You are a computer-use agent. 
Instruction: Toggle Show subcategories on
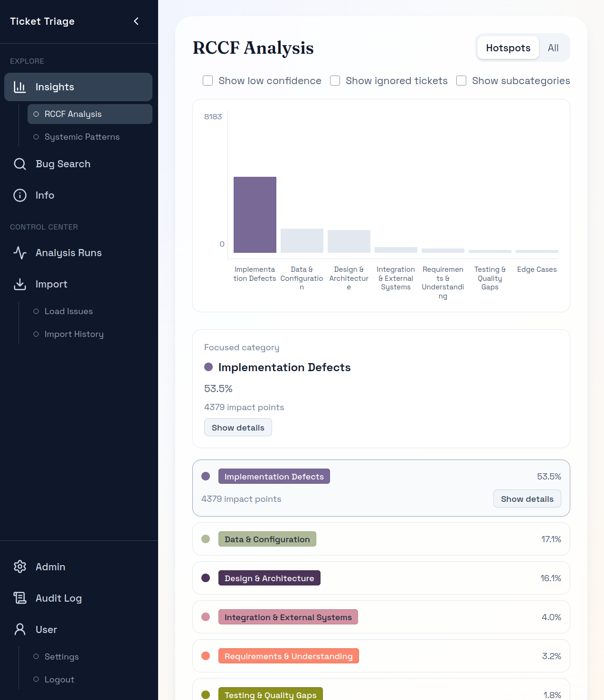(461, 81)
